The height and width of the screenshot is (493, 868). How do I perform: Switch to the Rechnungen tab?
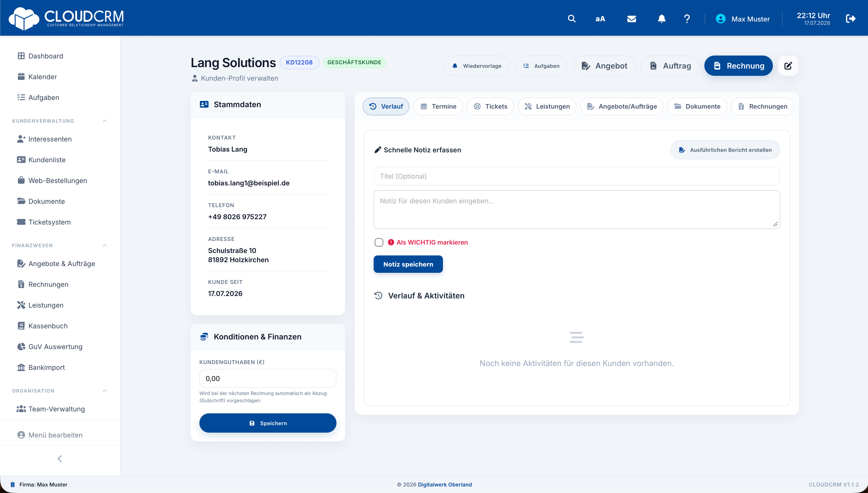pos(762,106)
